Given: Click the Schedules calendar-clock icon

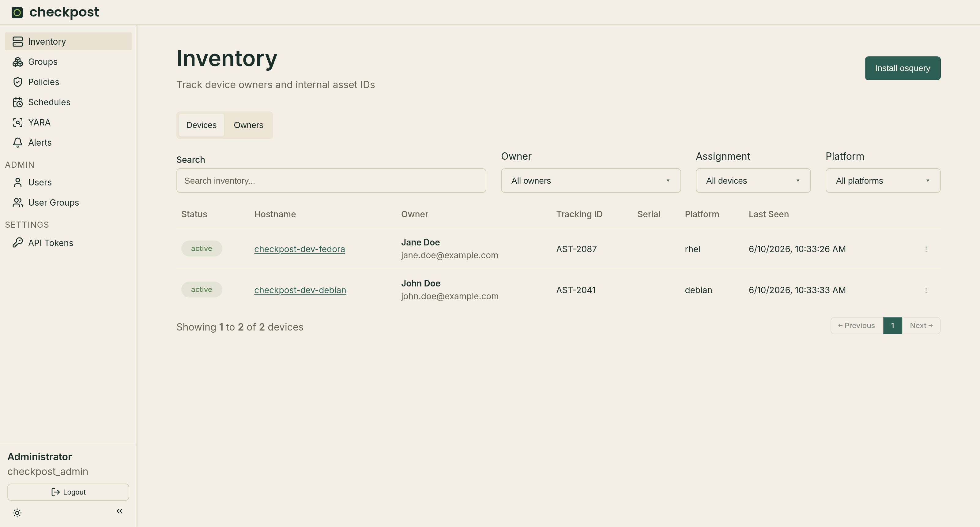Looking at the screenshot, I should [17, 102].
